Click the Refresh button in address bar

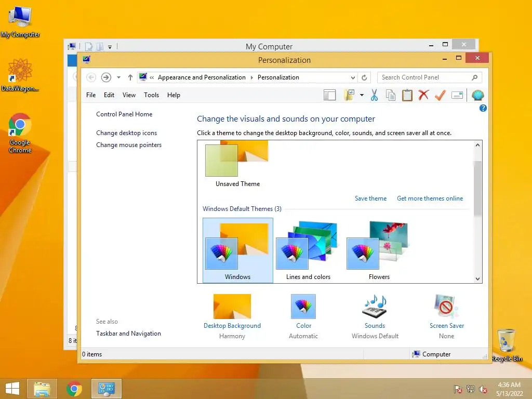pos(364,78)
